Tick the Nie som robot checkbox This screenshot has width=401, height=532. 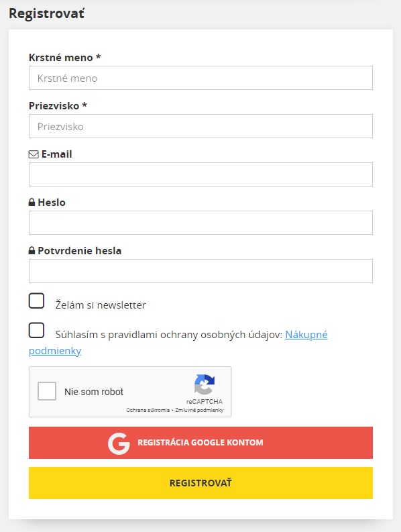pyautogui.click(x=47, y=391)
